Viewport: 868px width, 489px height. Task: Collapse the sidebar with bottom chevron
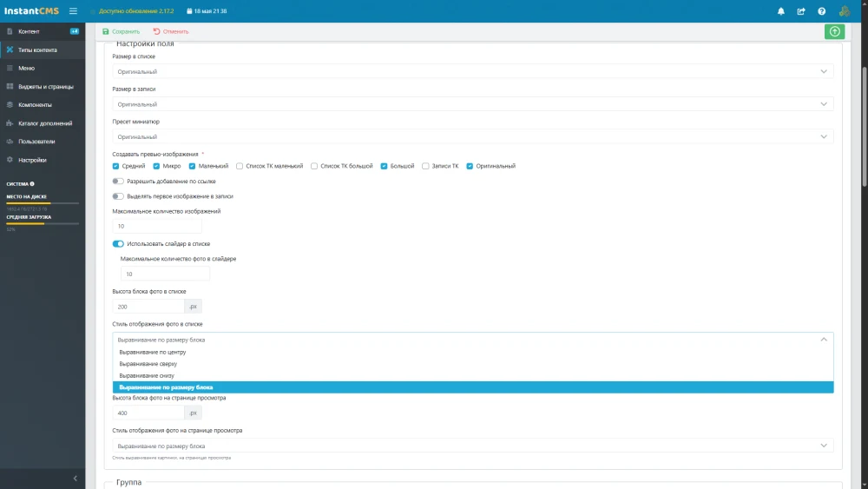click(76, 479)
